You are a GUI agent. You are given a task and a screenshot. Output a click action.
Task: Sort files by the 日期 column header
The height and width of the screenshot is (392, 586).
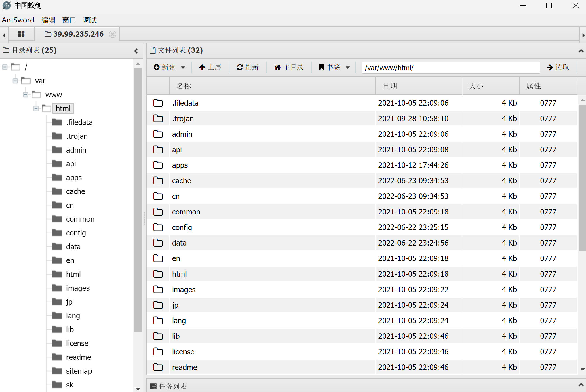(419, 86)
